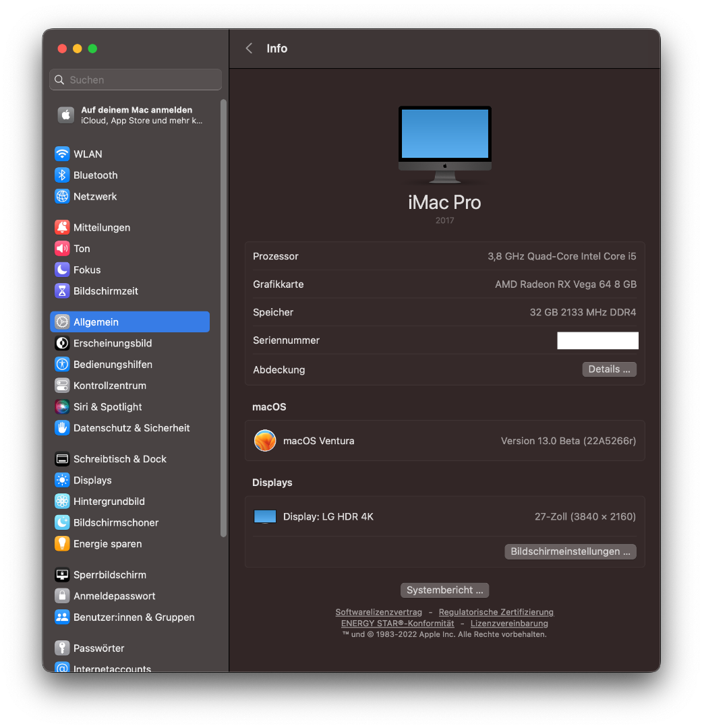Click the Hintergrundbild flower icon
702x728 pixels.
[62, 502]
